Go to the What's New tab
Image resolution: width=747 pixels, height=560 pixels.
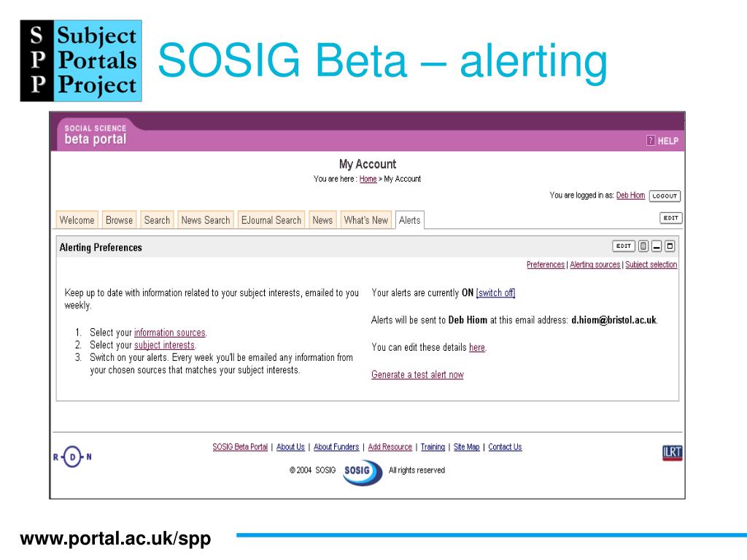pos(366,220)
